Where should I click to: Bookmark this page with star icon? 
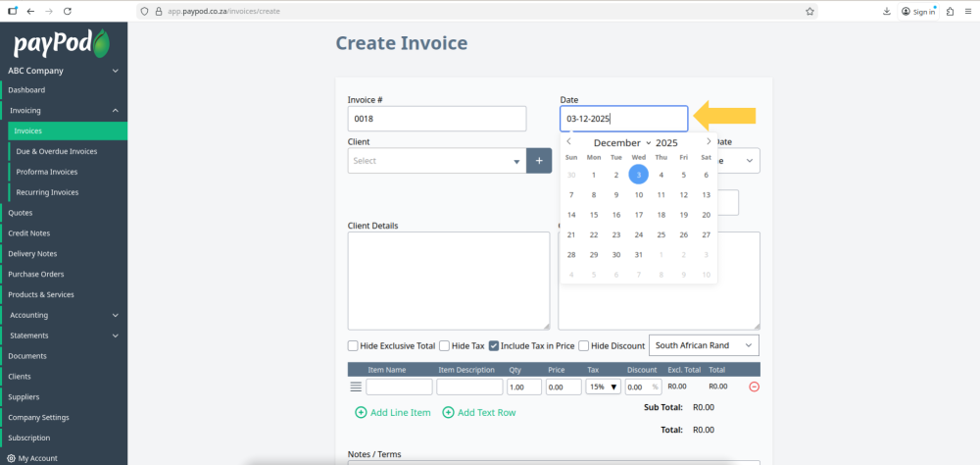coord(810,11)
